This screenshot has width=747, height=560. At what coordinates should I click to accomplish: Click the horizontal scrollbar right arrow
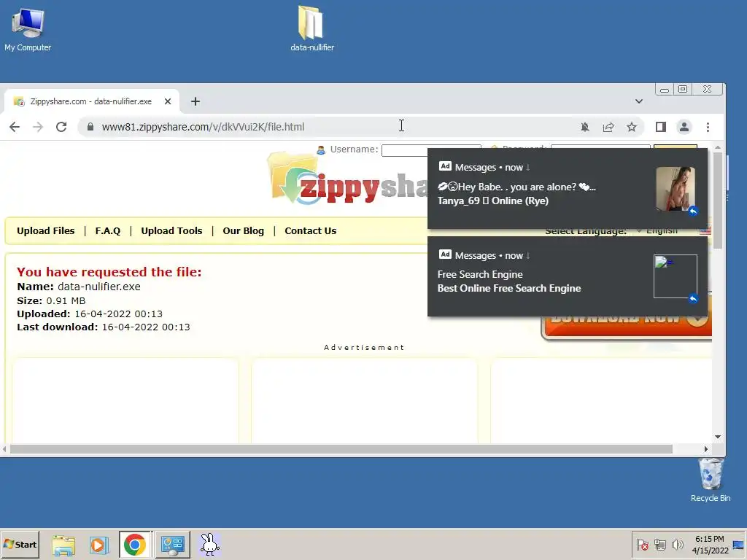tap(706, 449)
